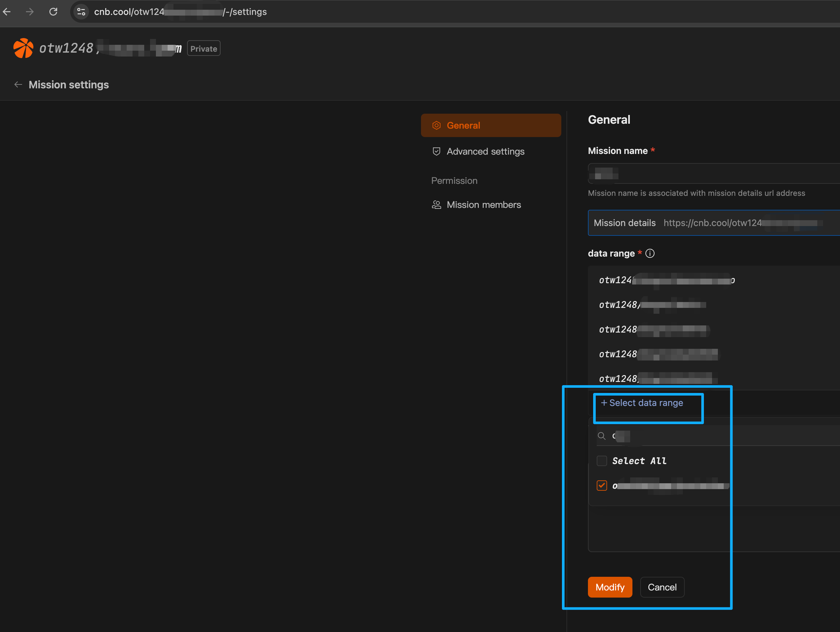This screenshot has width=840, height=632.
Task: Click the data range info icon
Action: [x=650, y=253]
